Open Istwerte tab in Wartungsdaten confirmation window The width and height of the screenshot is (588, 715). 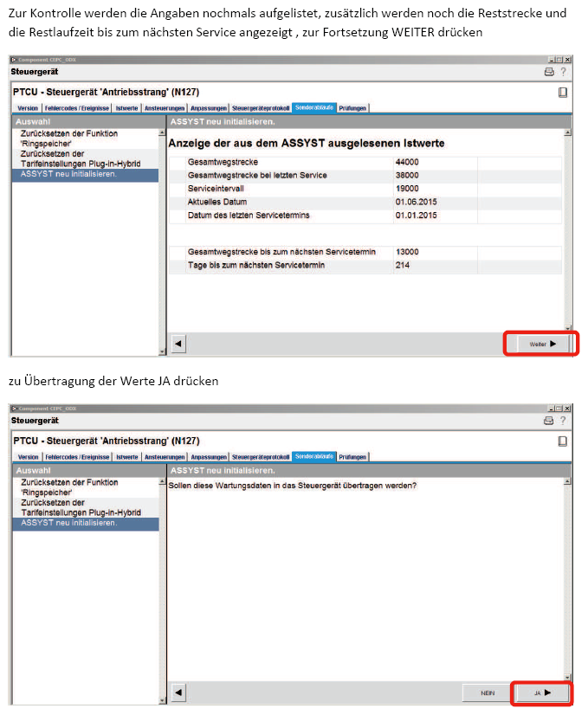coord(126,457)
